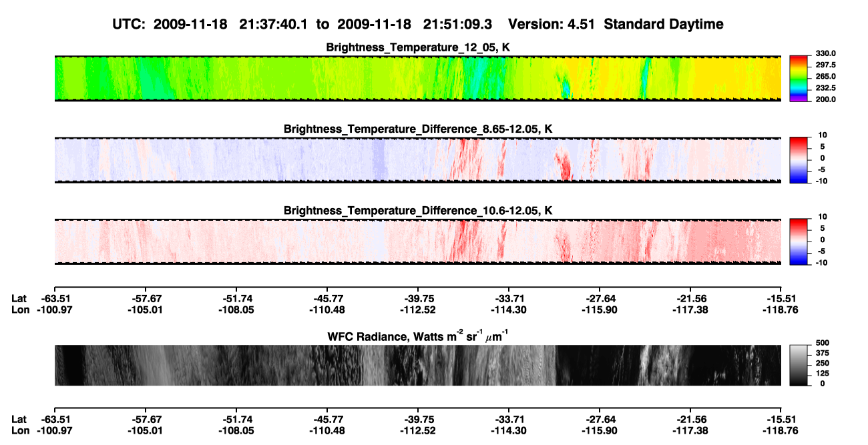This screenshot has height=445, width=868.
Task: Click the upper axis longitude -112.52 label
Action: [418, 310]
